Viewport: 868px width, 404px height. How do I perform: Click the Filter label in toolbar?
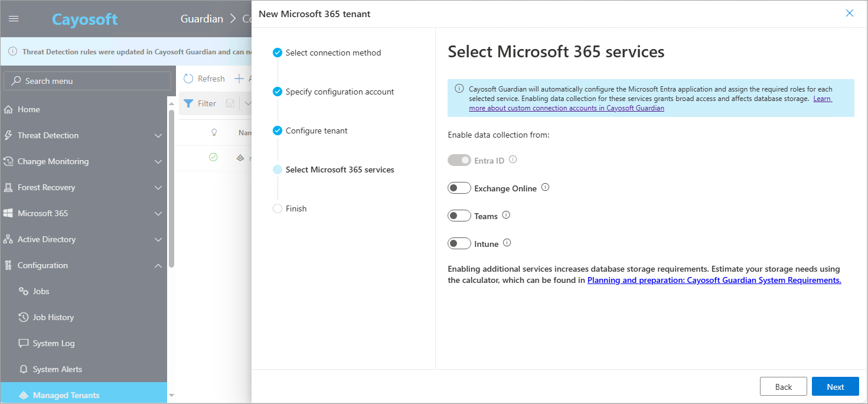click(207, 103)
